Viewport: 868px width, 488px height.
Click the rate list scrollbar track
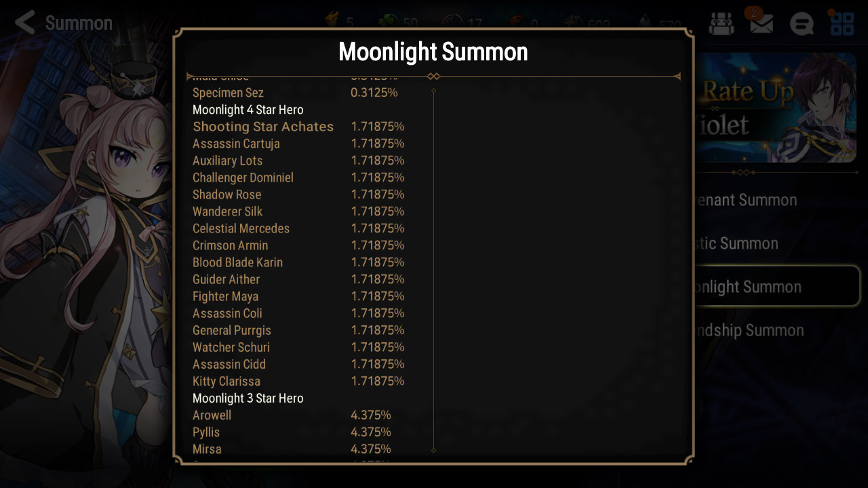[x=433, y=270]
